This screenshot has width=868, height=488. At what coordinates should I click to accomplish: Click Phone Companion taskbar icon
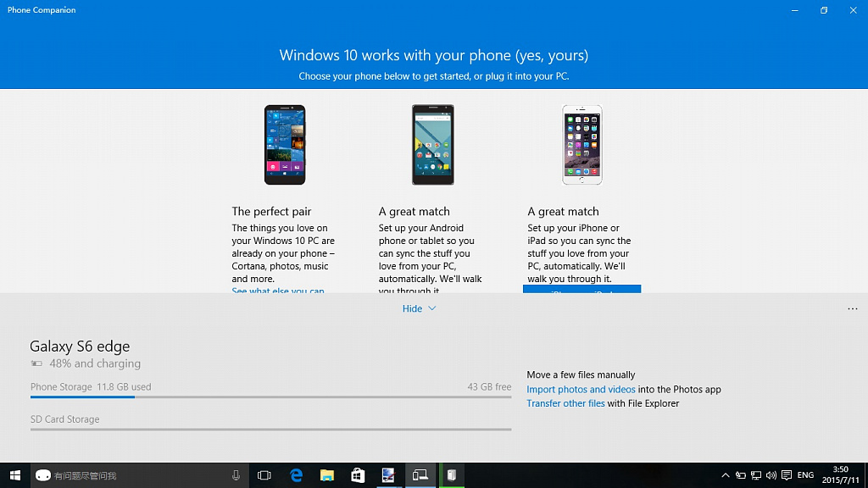tap(420, 475)
